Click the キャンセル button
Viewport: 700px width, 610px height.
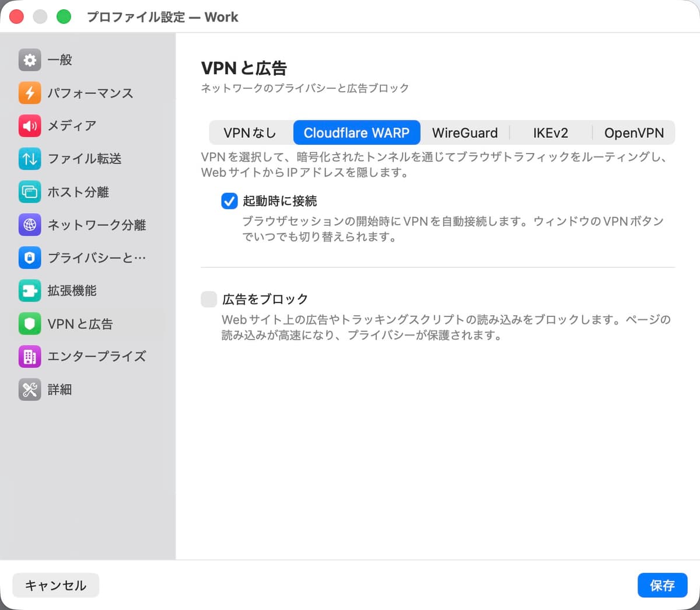55,585
